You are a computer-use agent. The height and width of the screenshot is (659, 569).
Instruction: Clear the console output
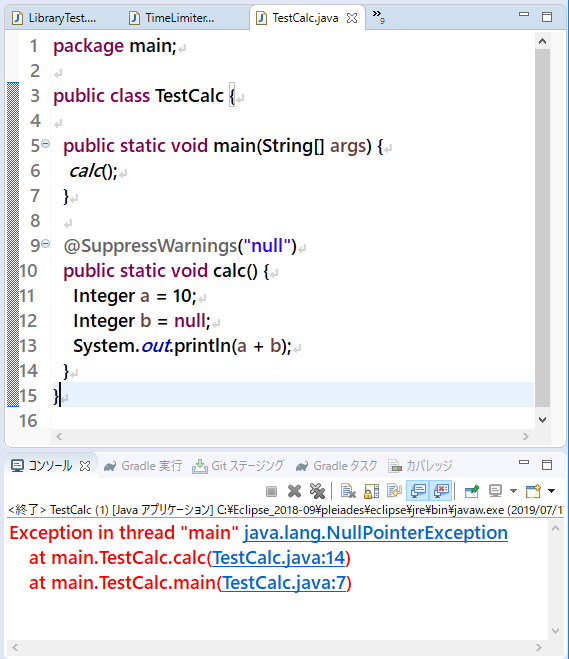[348, 491]
